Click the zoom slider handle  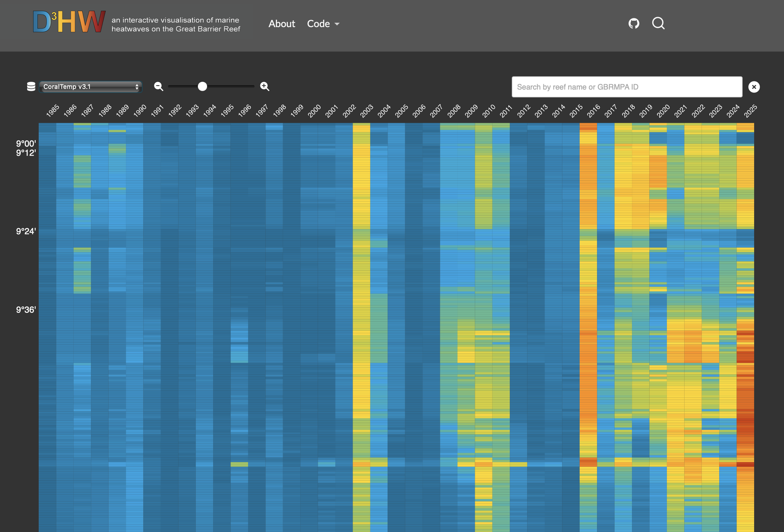click(202, 87)
